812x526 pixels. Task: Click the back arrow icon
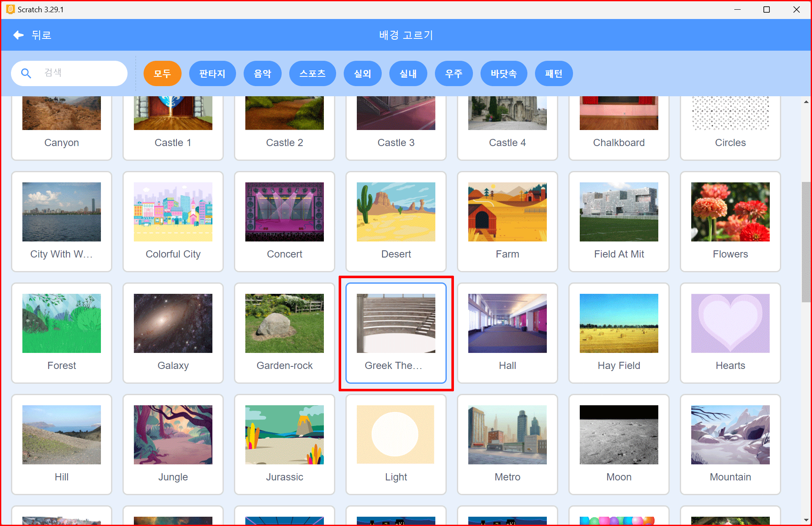18,35
